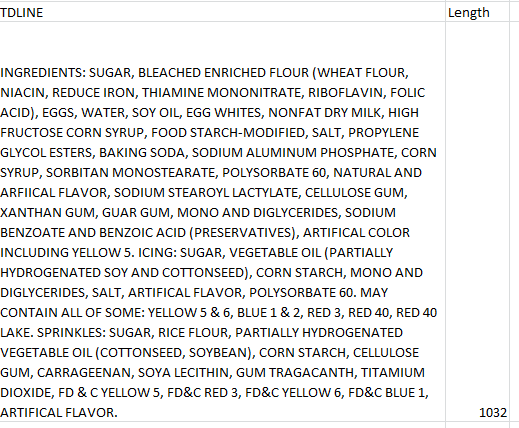Click the text 'GLYCOL ESTERS, BAKING SODA'
This screenshot has width=519, height=428.
tap(92, 153)
